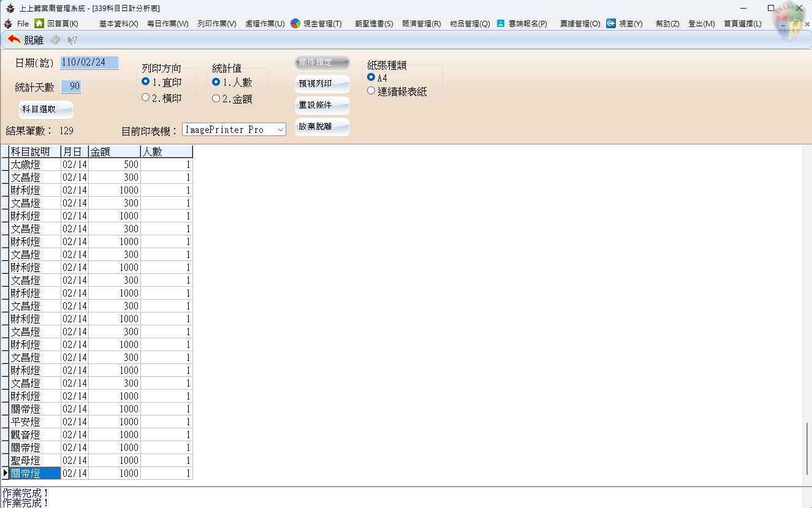Click the vertical scrollbar of the results grid

(806, 447)
